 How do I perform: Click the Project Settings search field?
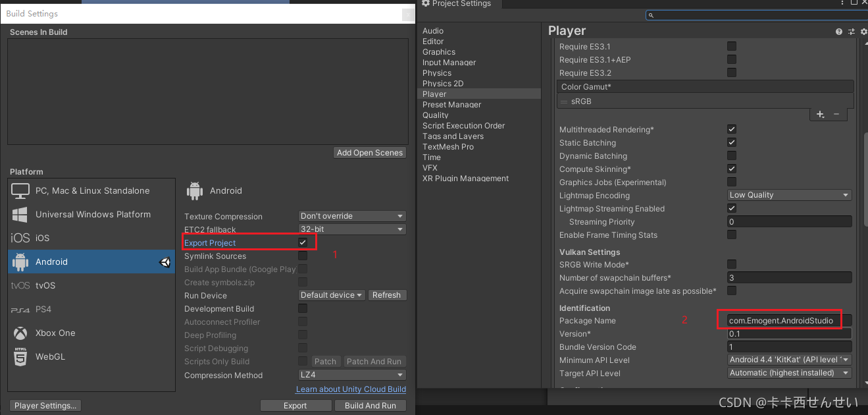755,15
